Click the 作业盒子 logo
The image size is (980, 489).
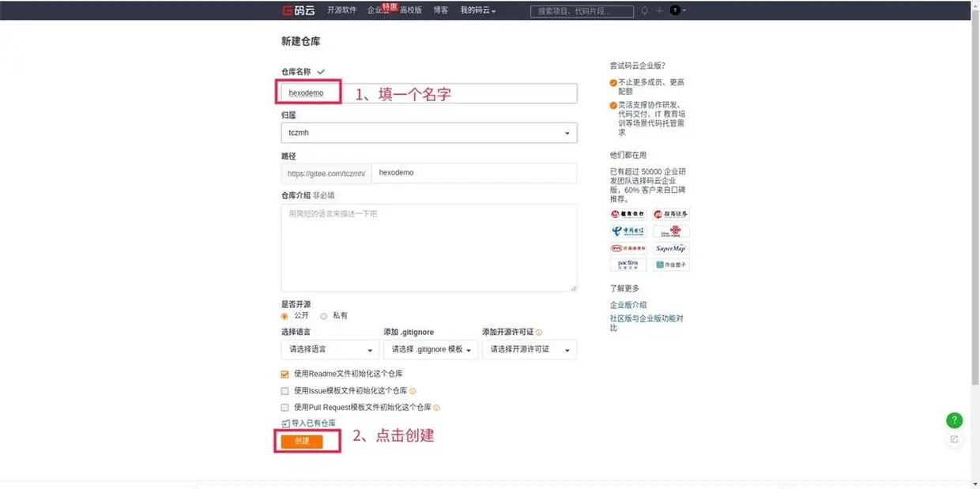[x=671, y=265]
